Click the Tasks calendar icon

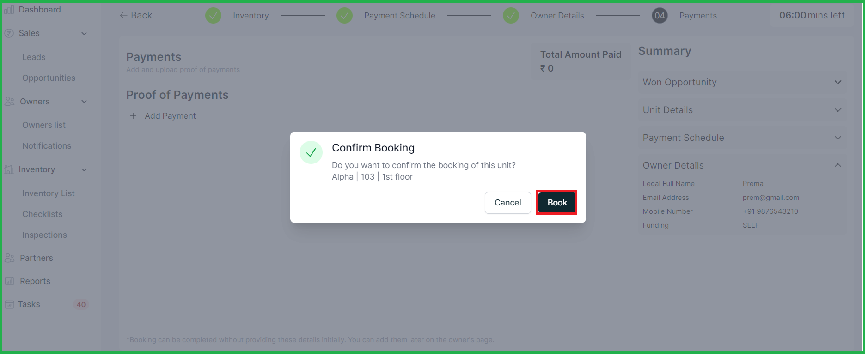pyautogui.click(x=9, y=304)
